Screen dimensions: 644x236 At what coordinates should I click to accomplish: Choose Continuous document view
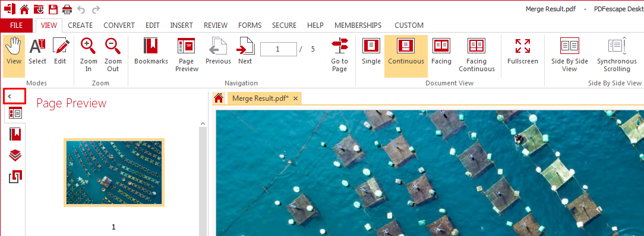click(406, 56)
